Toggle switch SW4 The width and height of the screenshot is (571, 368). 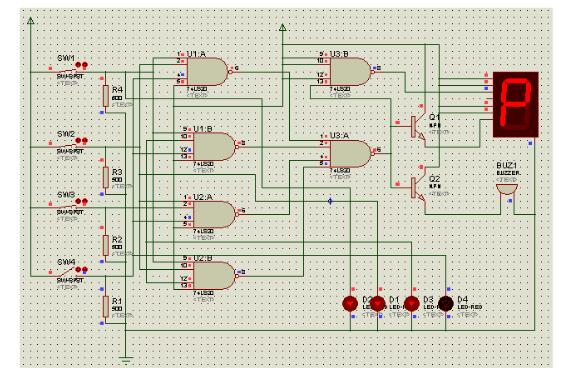point(68,272)
